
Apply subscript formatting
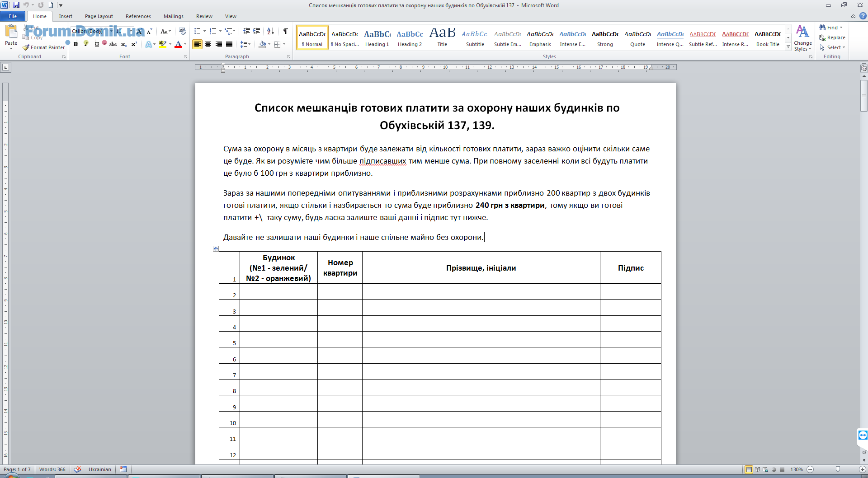[x=124, y=44]
